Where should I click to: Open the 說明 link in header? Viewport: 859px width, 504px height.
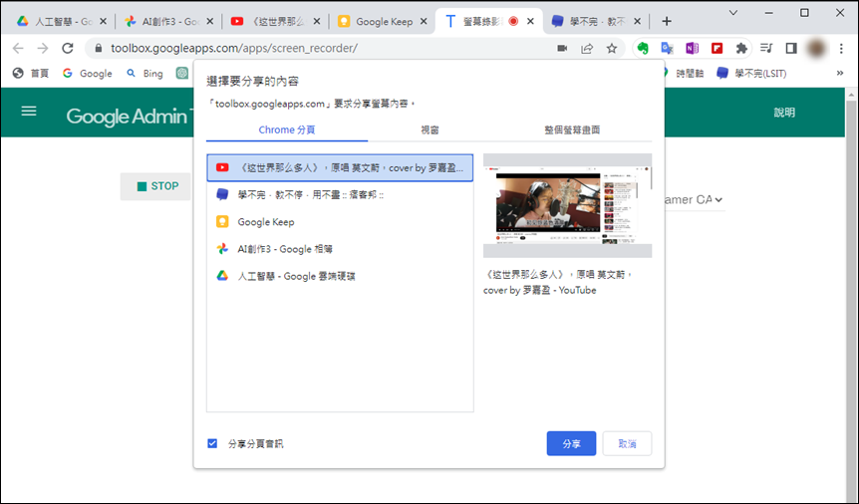[x=784, y=113]
